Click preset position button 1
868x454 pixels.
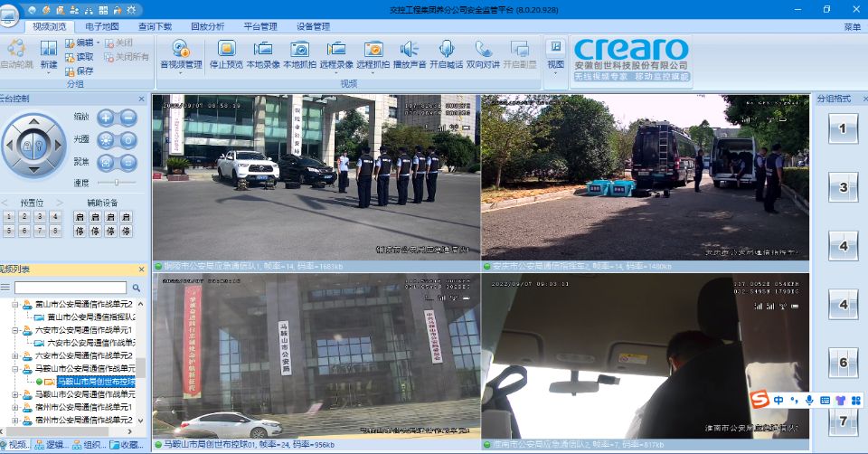click(8, 217)
